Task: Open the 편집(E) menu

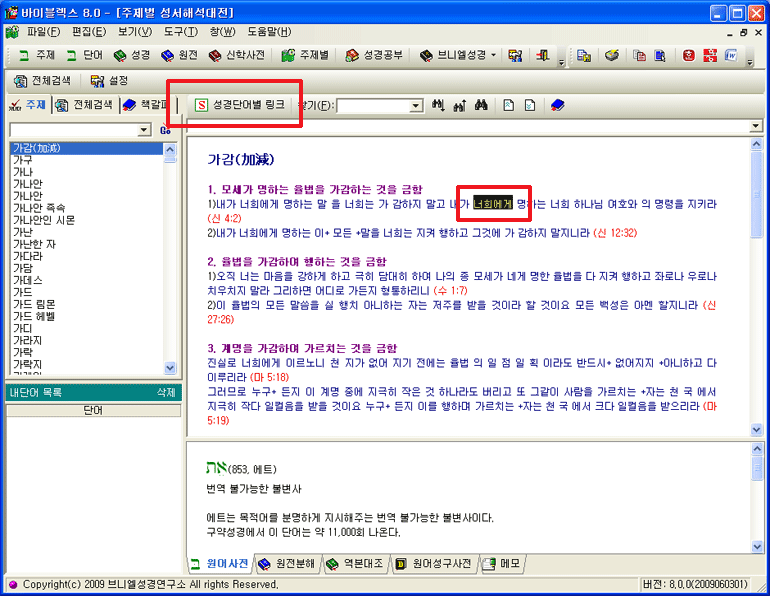Action: 89,32
